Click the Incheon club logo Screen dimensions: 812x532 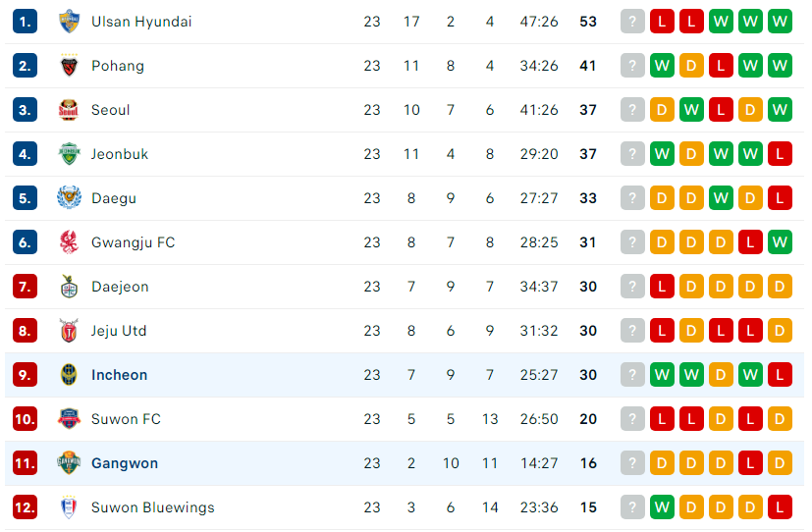point(69,375)
